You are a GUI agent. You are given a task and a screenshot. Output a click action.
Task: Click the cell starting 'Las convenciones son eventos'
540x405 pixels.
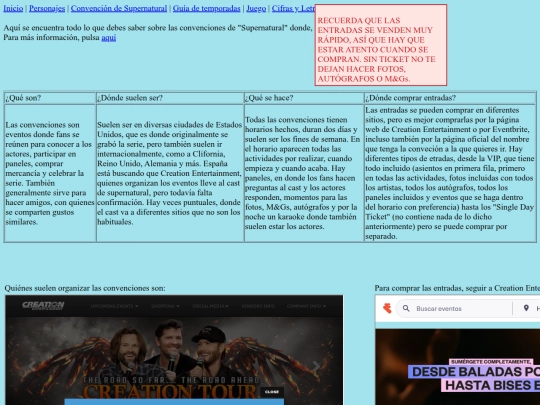(x=50, y=173)
